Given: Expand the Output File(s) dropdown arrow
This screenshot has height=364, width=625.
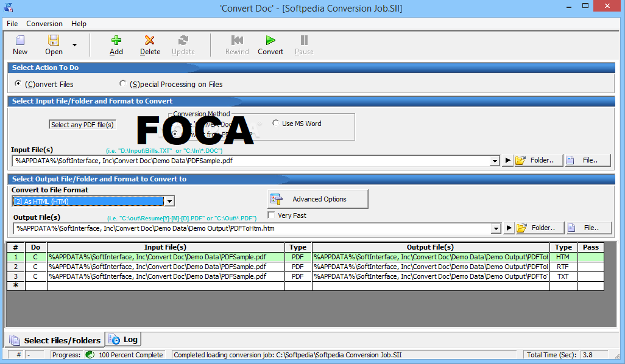Looking at the screenshot, I should (496, 228).
